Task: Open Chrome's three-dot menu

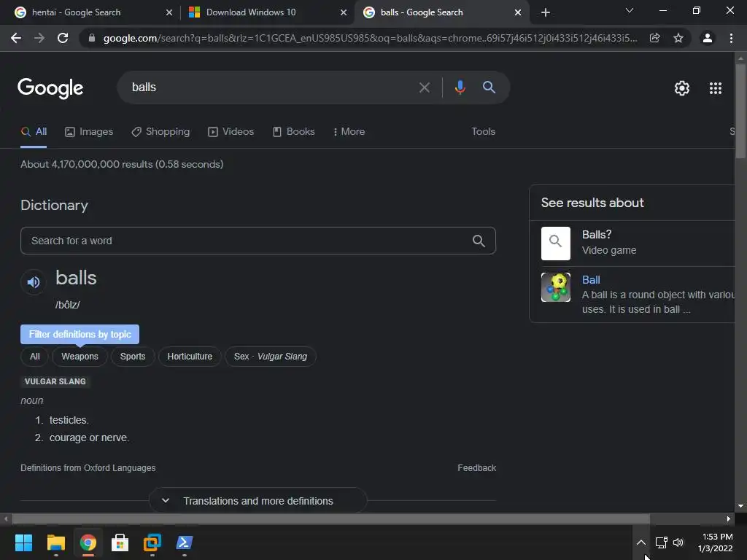Action: (x=731, y=38)
